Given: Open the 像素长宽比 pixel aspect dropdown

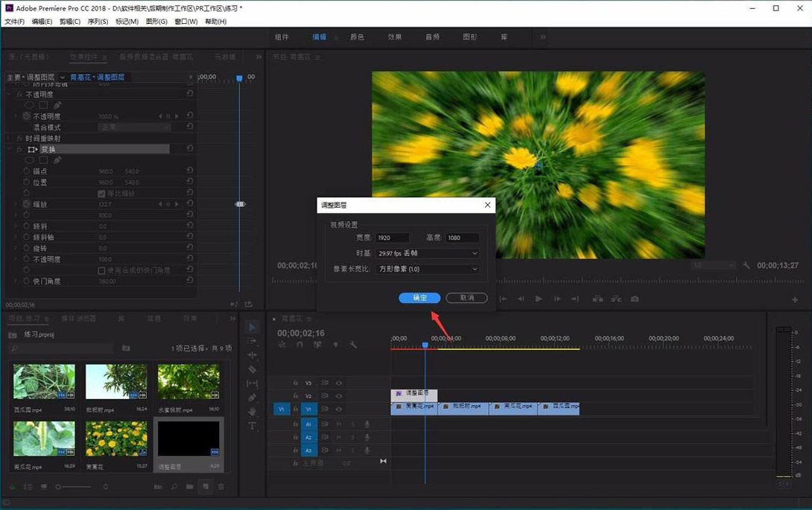Looking at the screenshot, I should click(x=428, y=269).
